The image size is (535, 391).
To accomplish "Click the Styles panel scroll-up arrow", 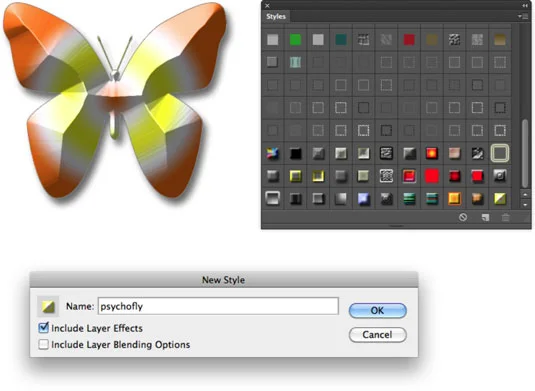I will click(x=525, y=195).
